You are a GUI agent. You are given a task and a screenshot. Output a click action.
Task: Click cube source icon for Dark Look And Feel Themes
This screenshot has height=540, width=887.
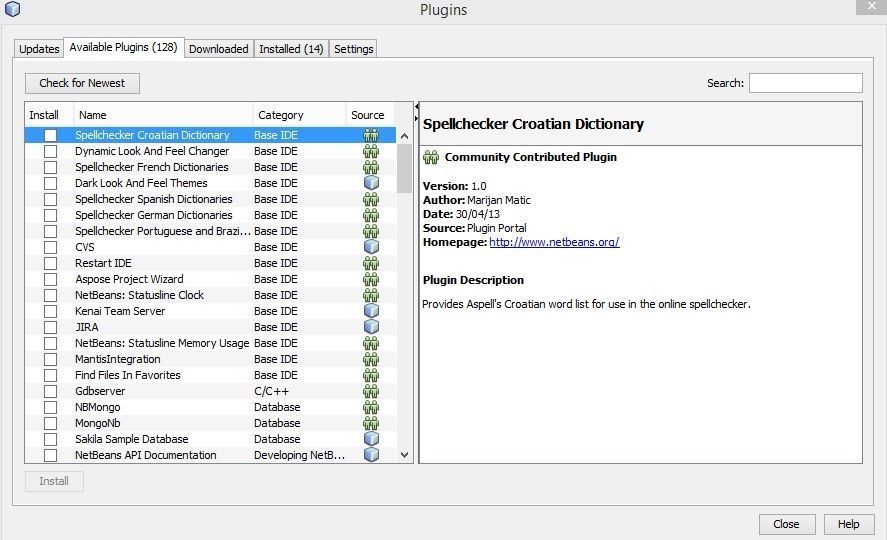[x=371, y=183]
